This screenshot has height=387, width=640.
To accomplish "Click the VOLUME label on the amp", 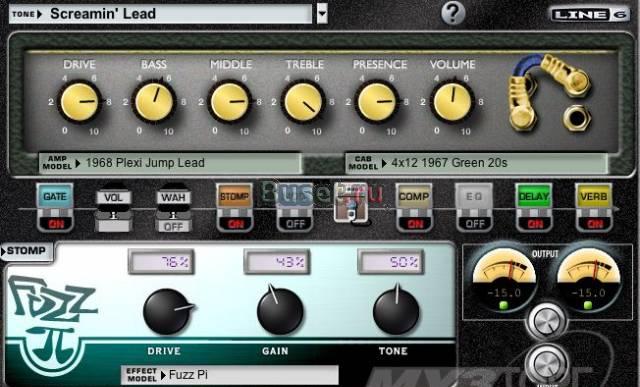I will [453, 64].
